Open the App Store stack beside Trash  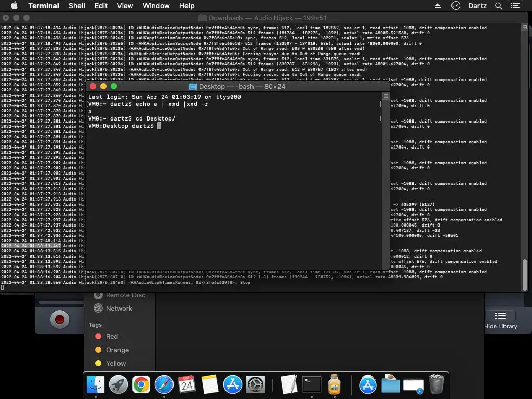[368, 384]
